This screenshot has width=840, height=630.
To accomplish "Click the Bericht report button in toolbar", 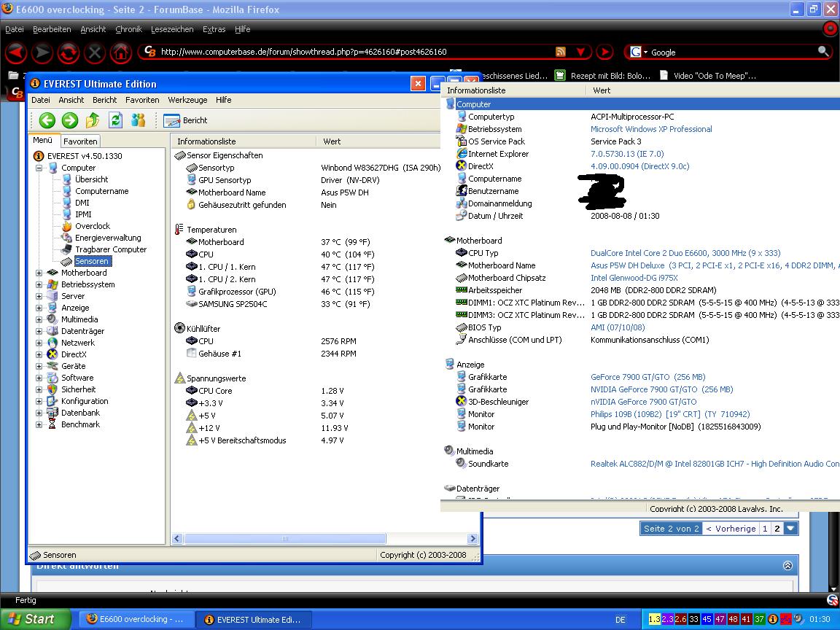I will pos(185,120).
